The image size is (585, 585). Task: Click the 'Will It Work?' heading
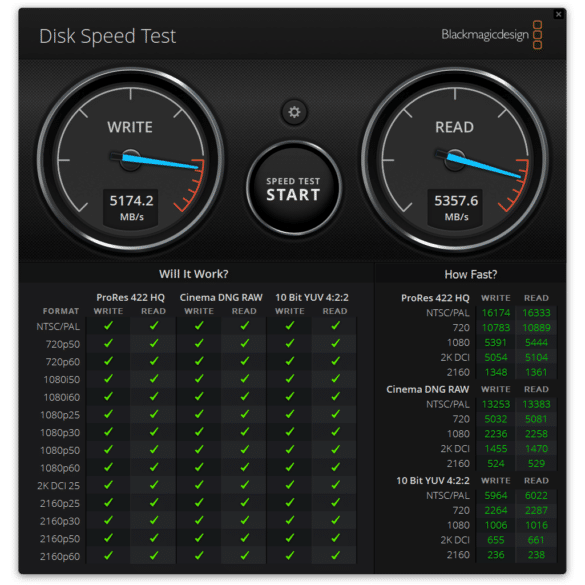tap(194, 274)
